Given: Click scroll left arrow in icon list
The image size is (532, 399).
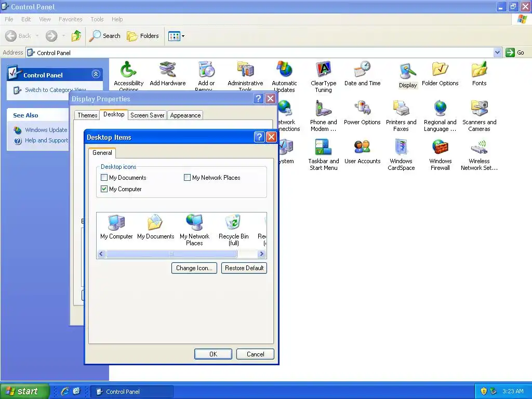Looking at the screenshot, I should [x=101, y=254].
